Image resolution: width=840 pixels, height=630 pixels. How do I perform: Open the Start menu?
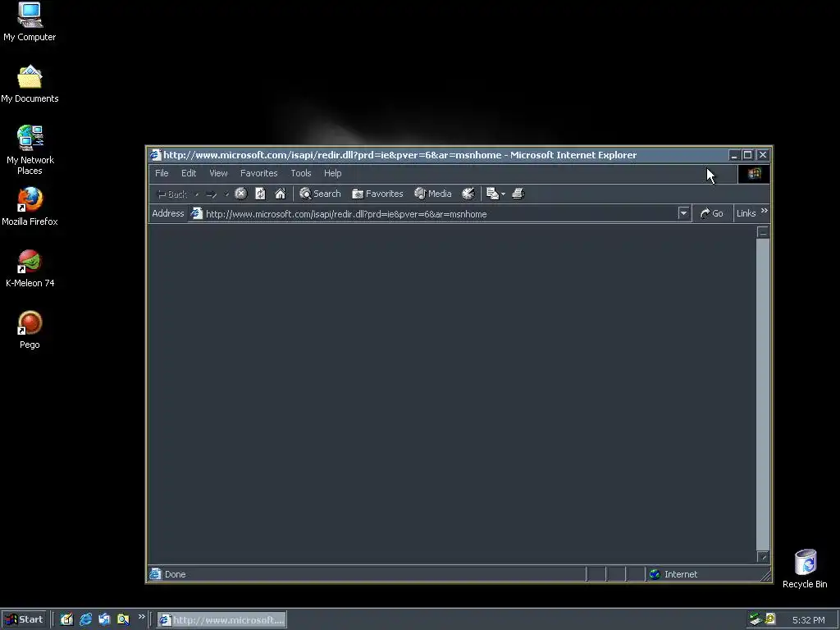click(24, 620)
